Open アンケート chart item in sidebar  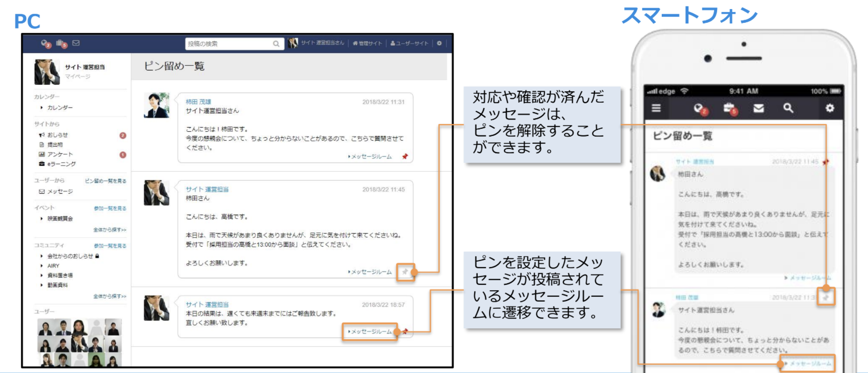click(x=56, y=155)
